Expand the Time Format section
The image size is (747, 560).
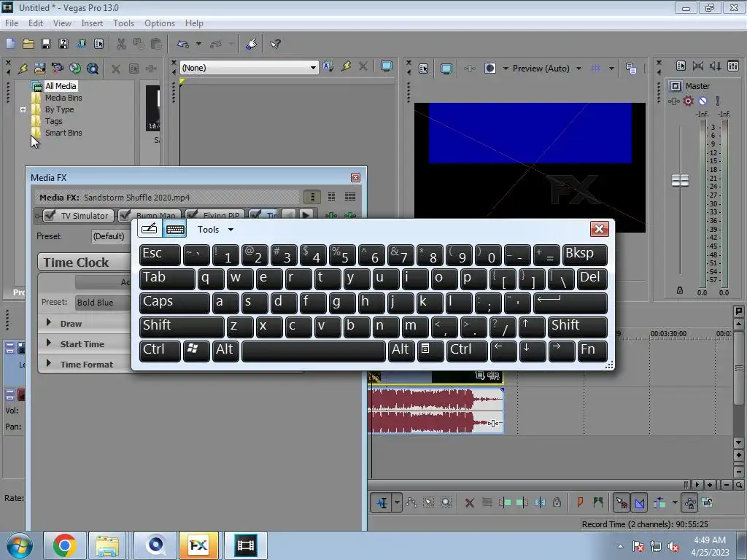click(x=49, y=363)
